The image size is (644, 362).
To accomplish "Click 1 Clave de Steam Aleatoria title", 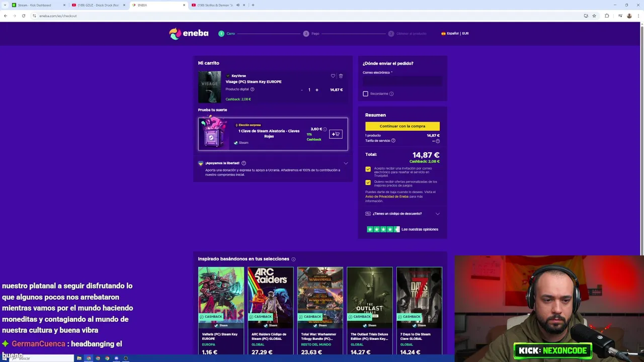I will 269,133.
